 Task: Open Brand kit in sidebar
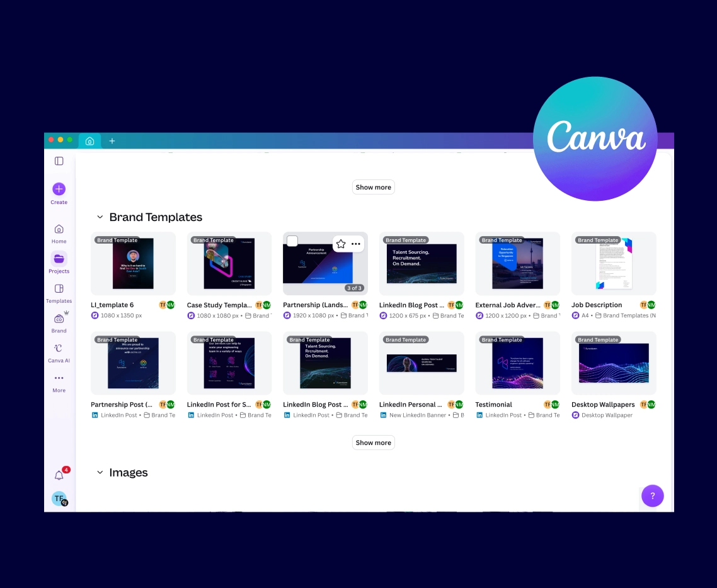[59, 322]
